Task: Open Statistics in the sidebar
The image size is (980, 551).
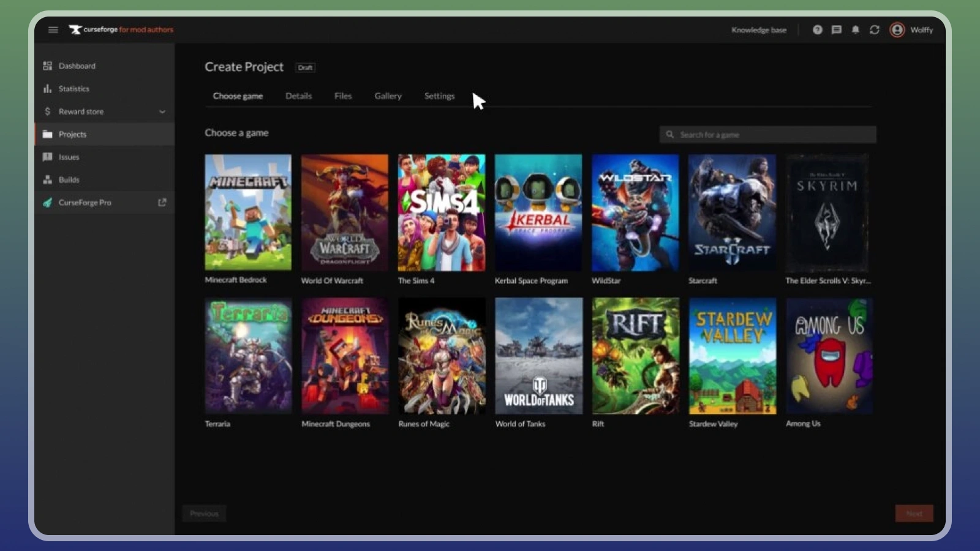Action: point(104,89)
